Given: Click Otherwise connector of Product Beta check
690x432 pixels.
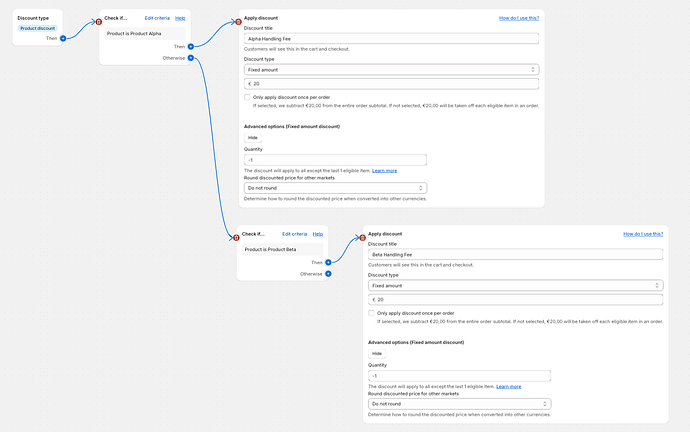Looking at the screenshot, I should [x=328, y=273].
